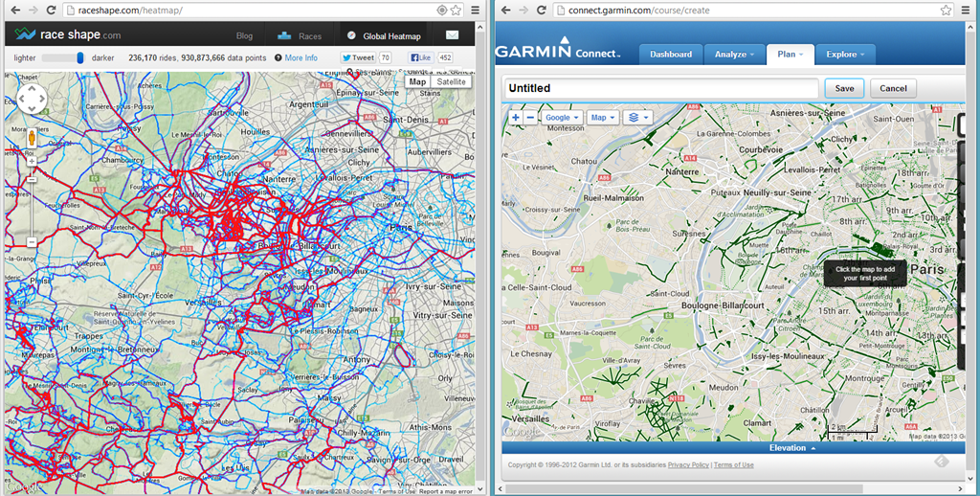Open Garmin Terms of Use link
This screenshot has width=980, height=496.
(x=734, y=464)
